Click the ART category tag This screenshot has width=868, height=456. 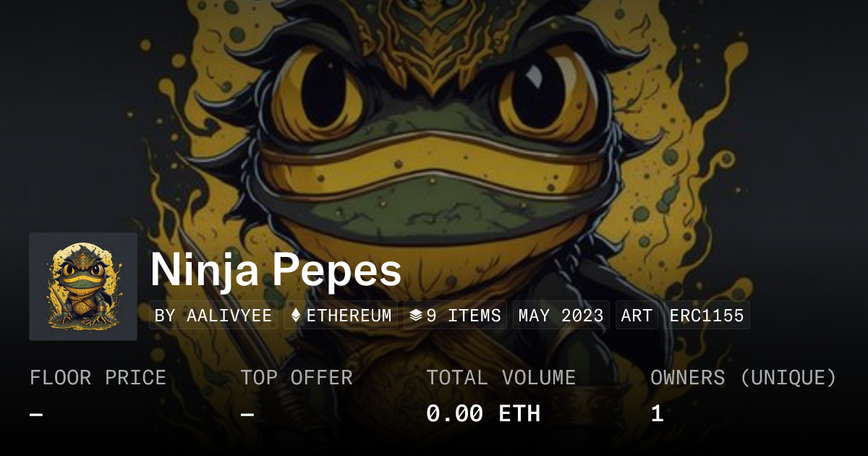(637, 316)
